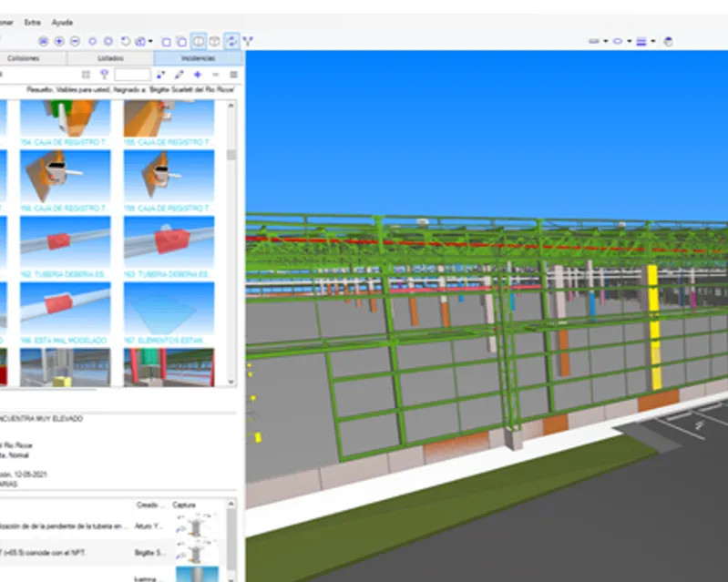Click the zoom in magnifier icon
This screenshot has width=728, height=582.
pos(58,41)
